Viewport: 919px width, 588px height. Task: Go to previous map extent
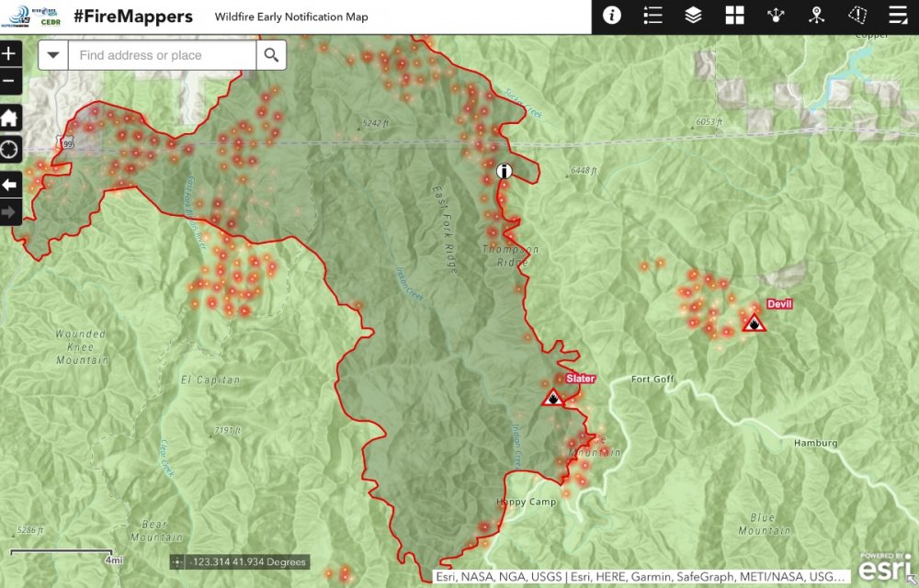coord(9,186)
